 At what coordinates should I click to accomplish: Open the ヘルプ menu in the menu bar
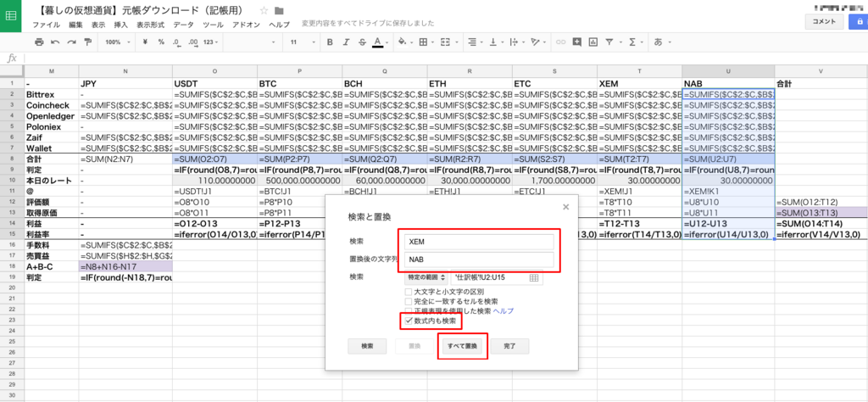click(279, 25)
